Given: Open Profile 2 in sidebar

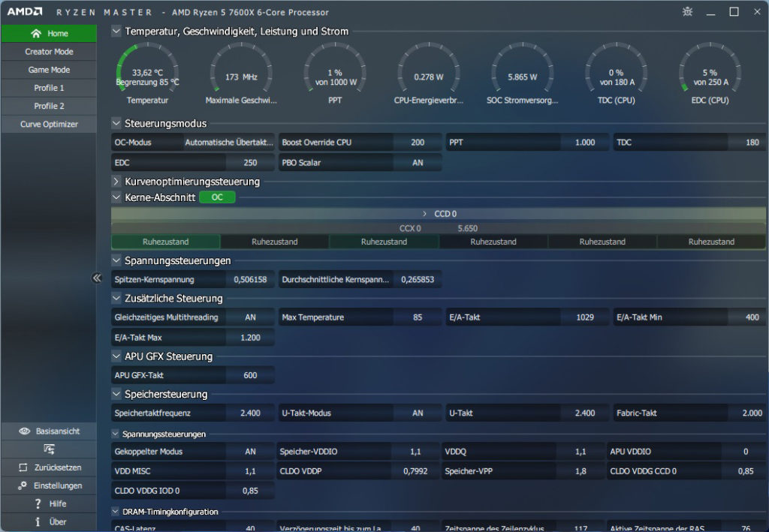Looking at the screenshot, I should (x=49, y=106).
